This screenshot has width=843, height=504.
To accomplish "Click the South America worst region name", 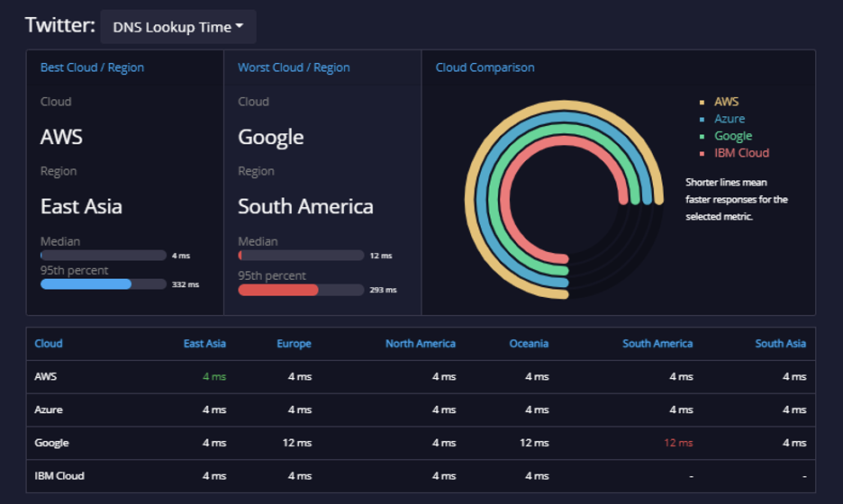I will (305, 207).
